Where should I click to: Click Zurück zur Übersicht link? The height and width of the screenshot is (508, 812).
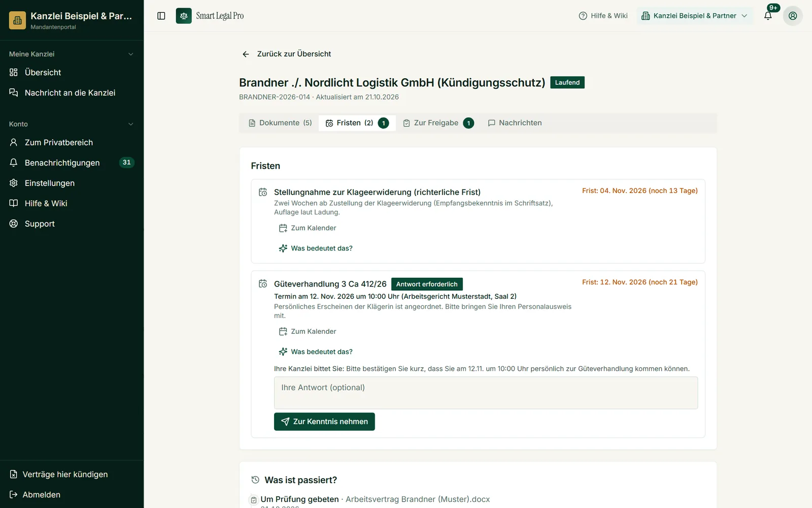286,54
